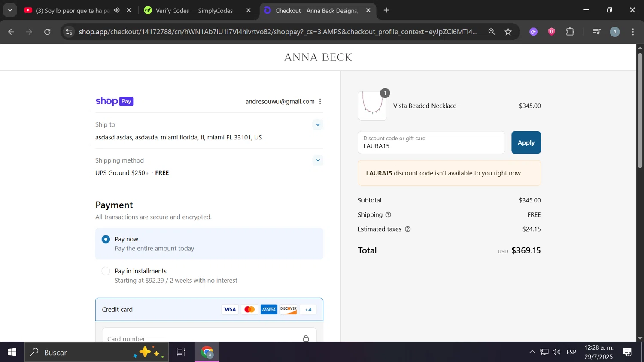Image resolution: width=644 pixels, height=362 pixels.
Task: Open Windows Task View
Action: [x=181, y=352]
